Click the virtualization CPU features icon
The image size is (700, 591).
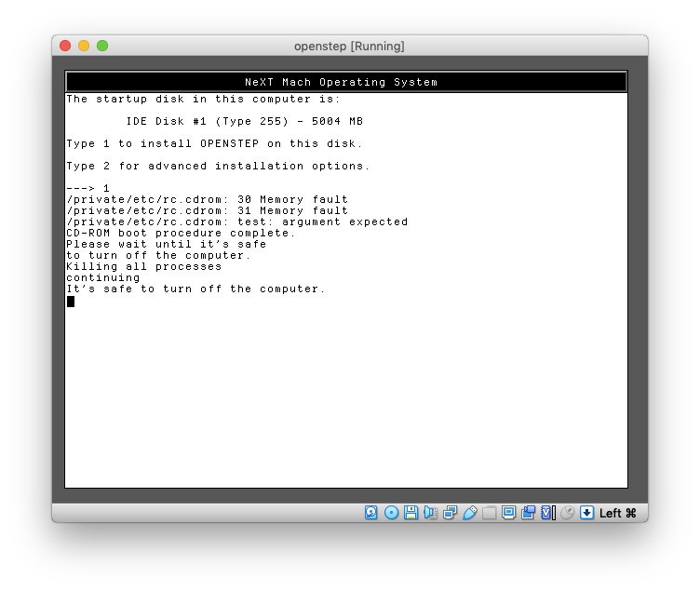click(547, 513)
